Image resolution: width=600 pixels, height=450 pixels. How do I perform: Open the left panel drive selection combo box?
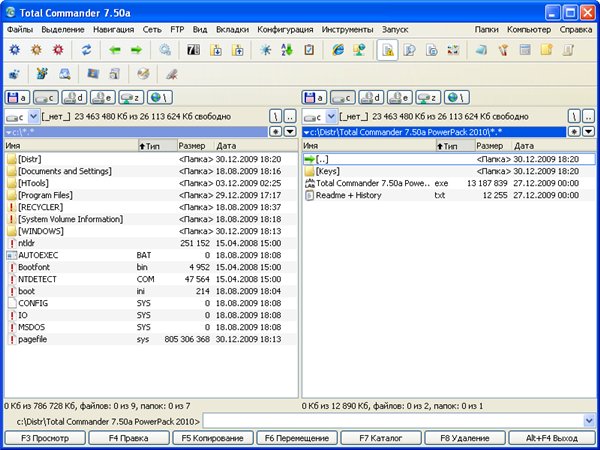pos(22,116)
